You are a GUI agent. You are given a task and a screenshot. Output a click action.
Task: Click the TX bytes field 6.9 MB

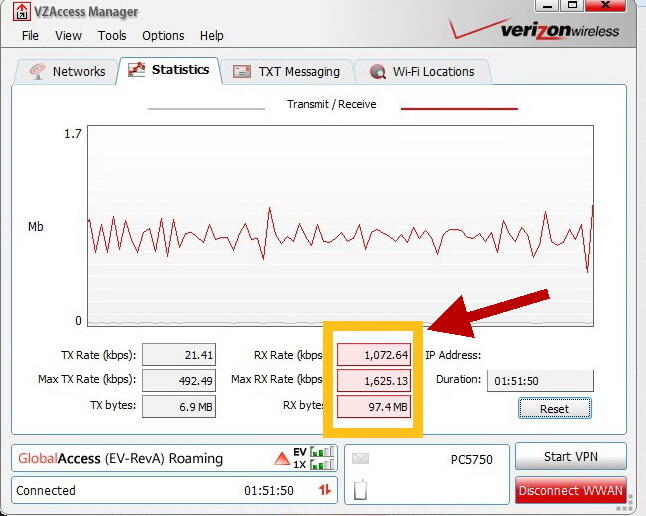(x=179, y=407)
